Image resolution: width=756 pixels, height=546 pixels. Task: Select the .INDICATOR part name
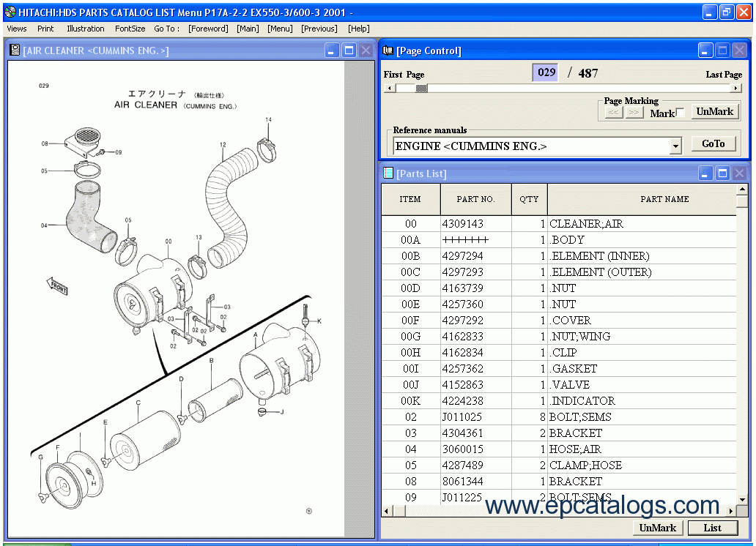[582, 401]
